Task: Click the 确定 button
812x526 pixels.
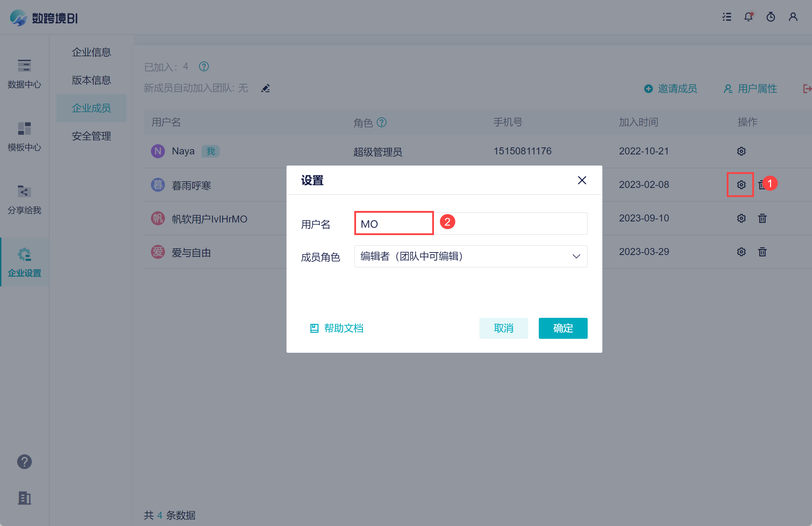Action: (x=563, y=328)
